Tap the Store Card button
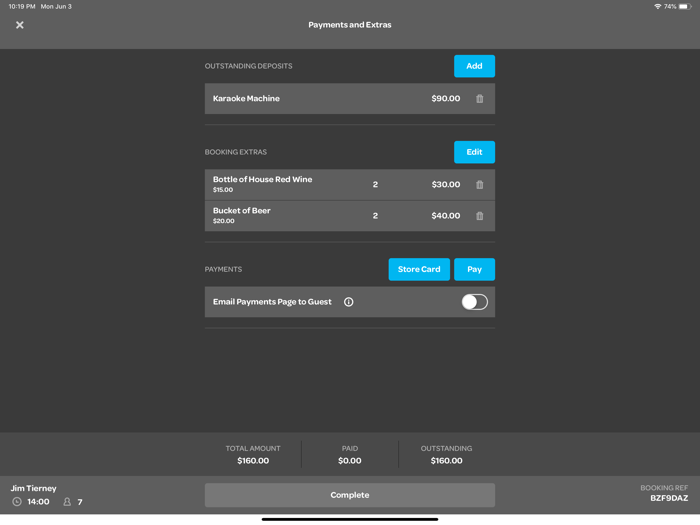 coord(419,269)
